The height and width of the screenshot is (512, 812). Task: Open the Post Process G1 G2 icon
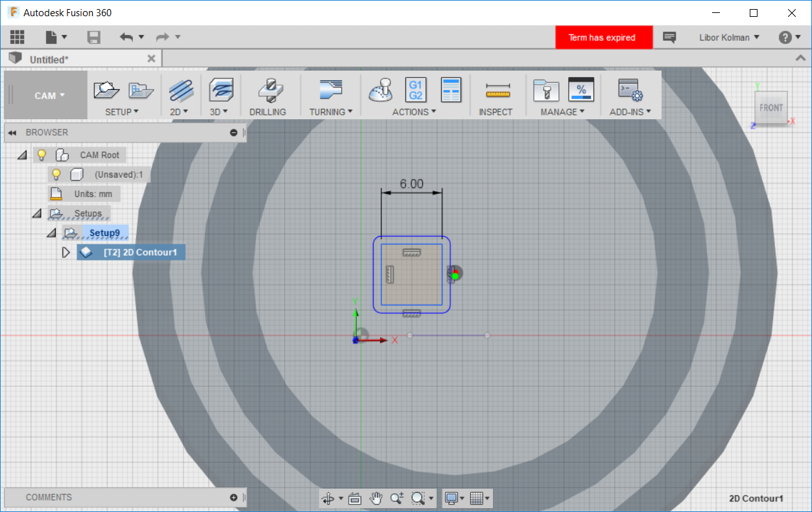pos(416,90)
